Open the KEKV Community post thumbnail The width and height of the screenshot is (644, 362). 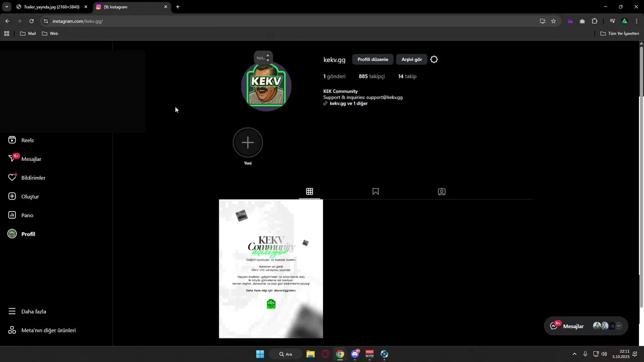(271, 269)
